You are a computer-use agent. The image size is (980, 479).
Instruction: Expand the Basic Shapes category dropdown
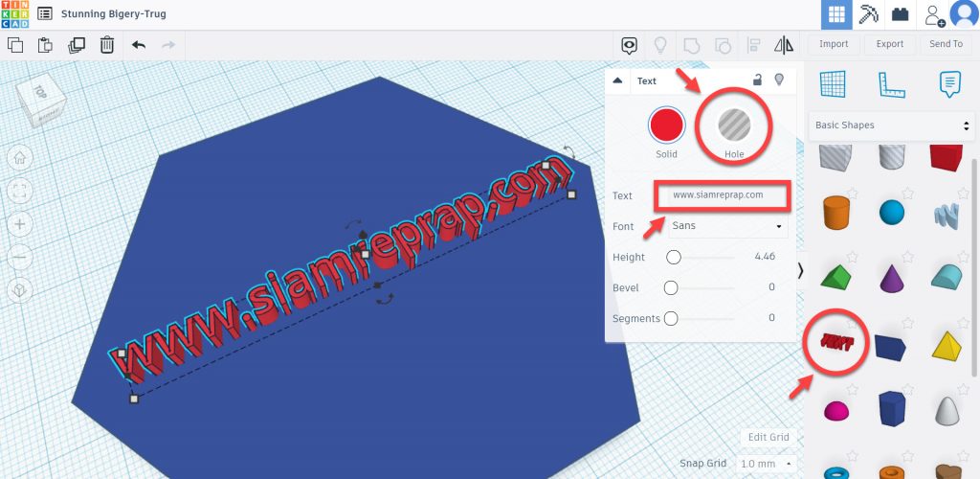pos(886,125)
